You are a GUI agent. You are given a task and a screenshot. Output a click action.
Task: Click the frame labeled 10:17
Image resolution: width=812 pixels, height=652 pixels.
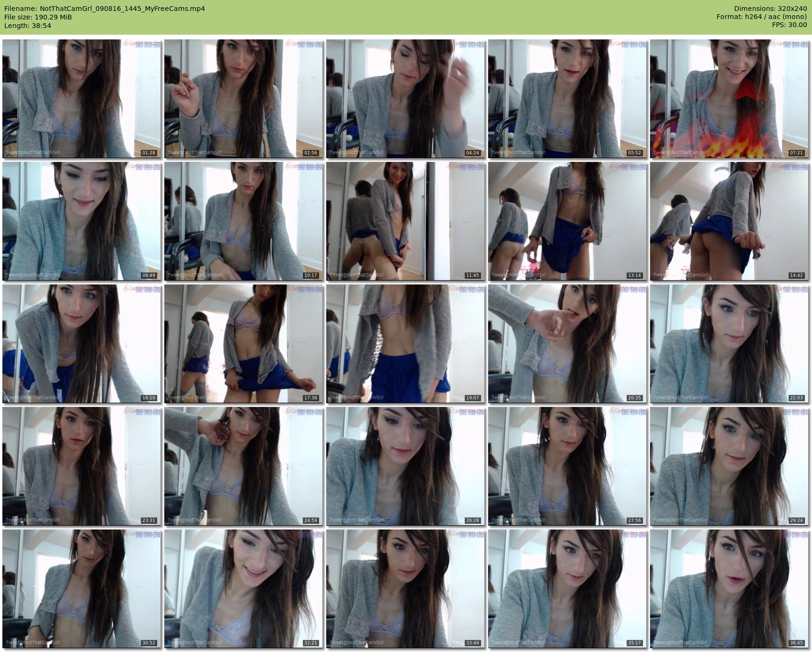click(x=244, y=221)
